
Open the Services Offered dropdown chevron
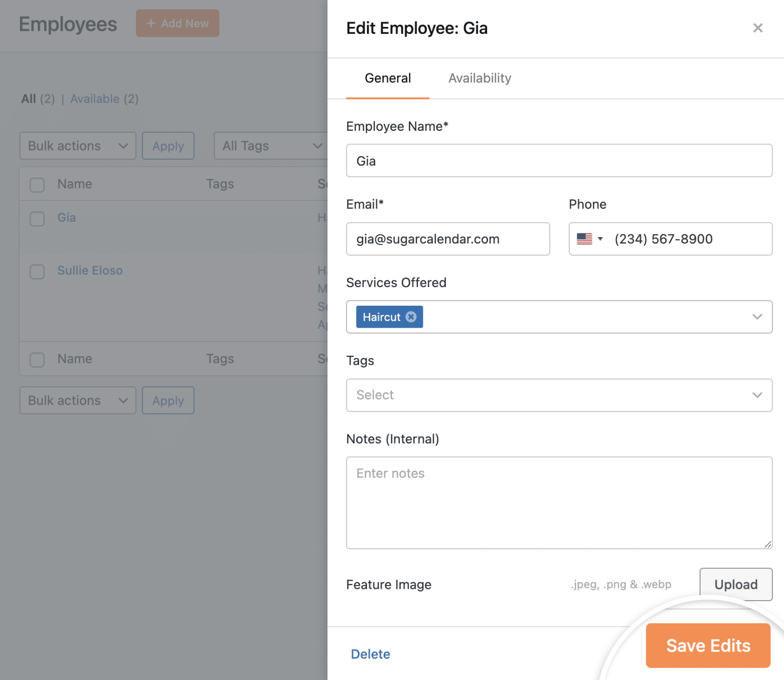tap(757, 316)
